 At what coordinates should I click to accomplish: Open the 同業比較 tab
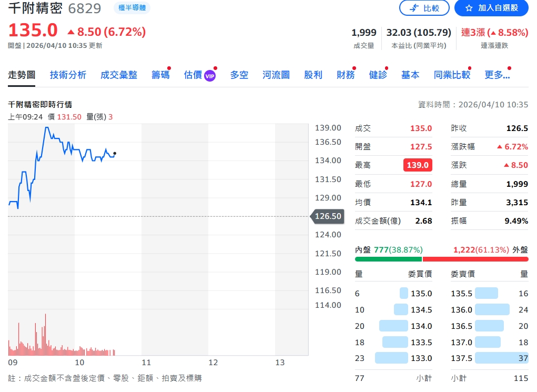click(451, 75)
